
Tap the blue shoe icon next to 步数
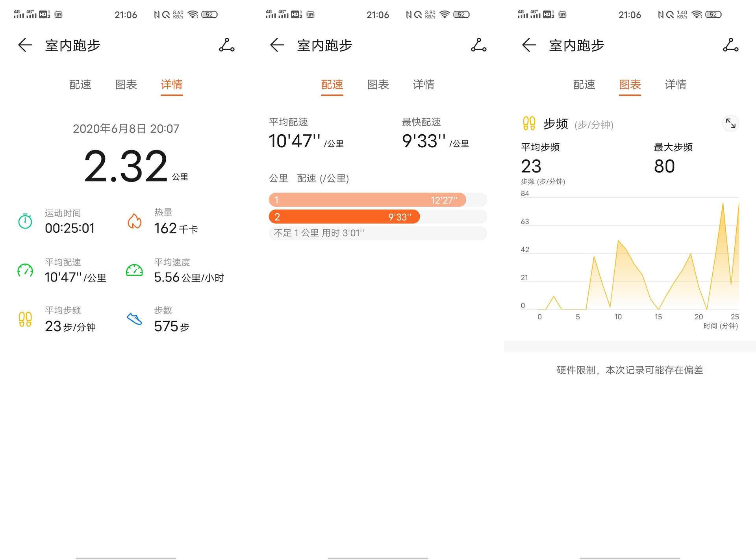[x=134, y=319]
